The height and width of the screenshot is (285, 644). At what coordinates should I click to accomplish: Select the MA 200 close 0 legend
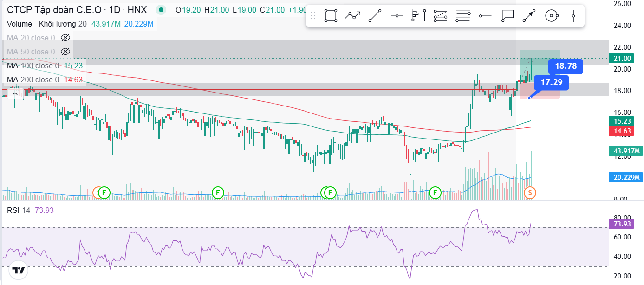coord(33,80)
